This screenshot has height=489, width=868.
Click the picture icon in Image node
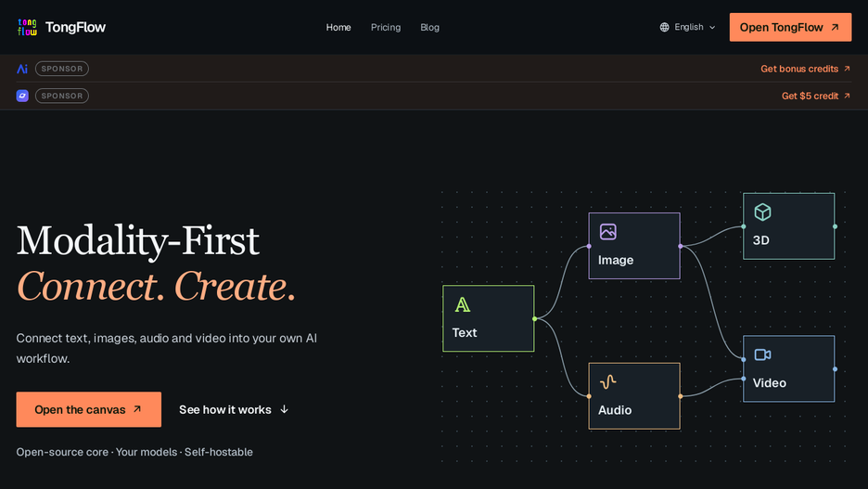(x=607, y=231)
